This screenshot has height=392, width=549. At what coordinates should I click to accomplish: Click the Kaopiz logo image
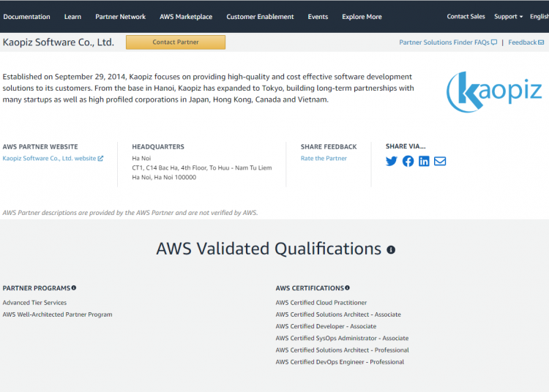coord(494,91)
